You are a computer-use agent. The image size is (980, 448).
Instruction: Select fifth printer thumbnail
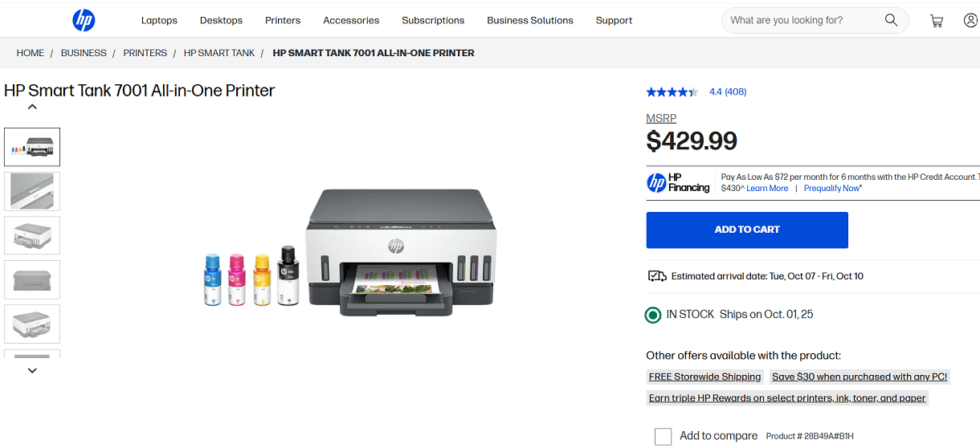(32, 324)
